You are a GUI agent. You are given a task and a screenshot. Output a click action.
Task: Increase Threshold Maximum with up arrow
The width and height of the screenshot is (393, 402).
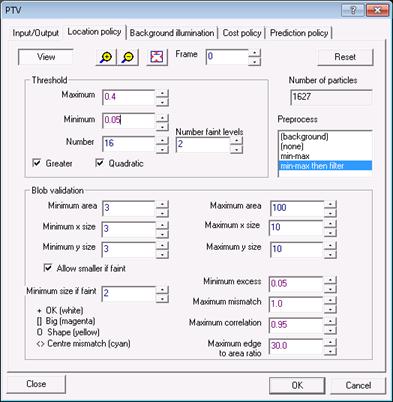(x=162, y=93)
